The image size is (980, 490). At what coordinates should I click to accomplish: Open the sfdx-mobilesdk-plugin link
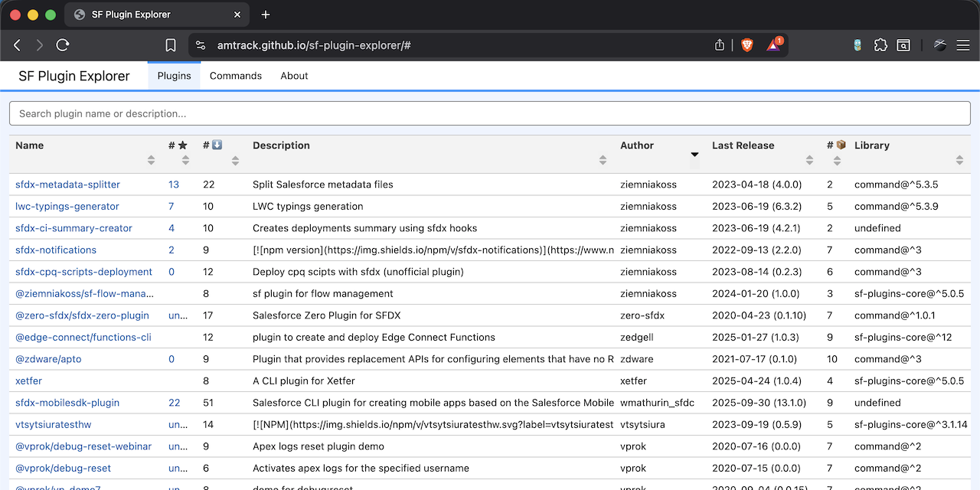point(67,403)
